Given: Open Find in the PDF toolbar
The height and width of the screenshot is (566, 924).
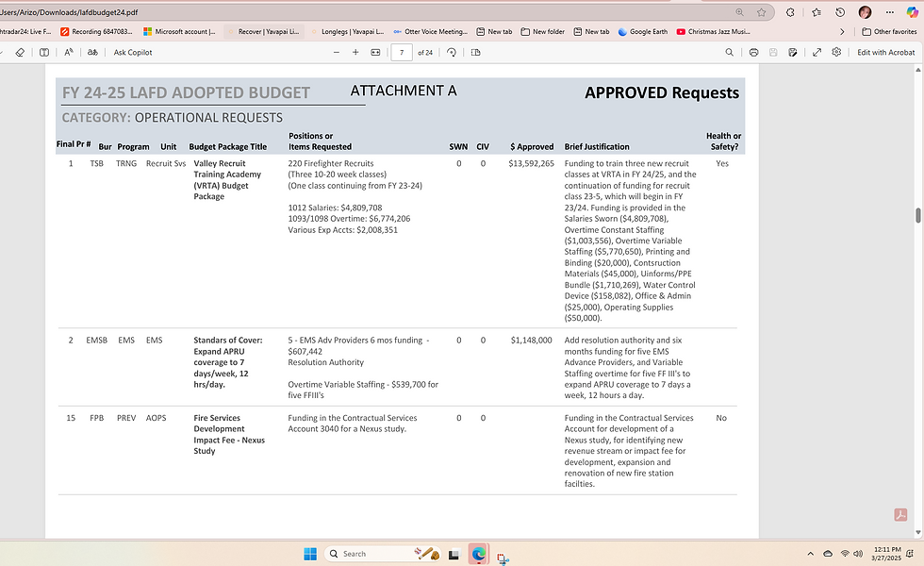Looking at the screenshot, I should tap(729, 53).
